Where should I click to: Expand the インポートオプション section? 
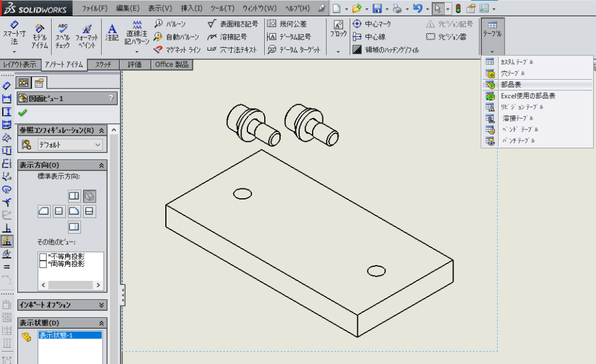tap(102, 305)
